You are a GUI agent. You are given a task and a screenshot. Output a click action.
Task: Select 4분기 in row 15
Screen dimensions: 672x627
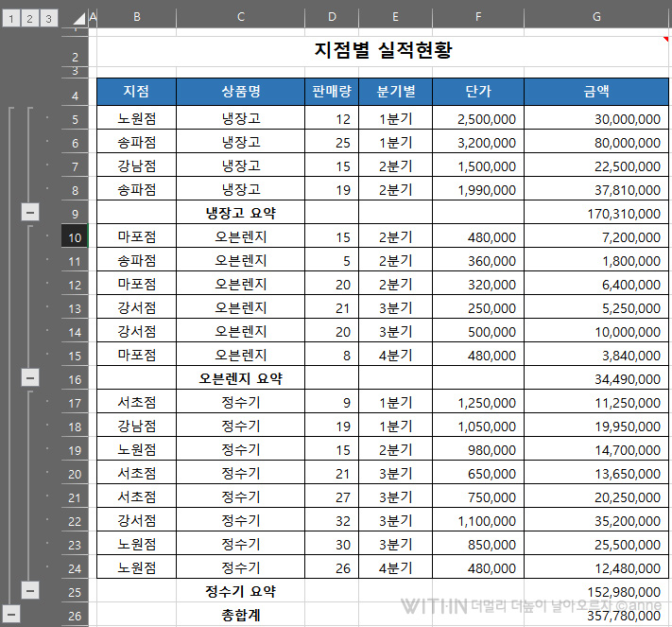(396, 355)
